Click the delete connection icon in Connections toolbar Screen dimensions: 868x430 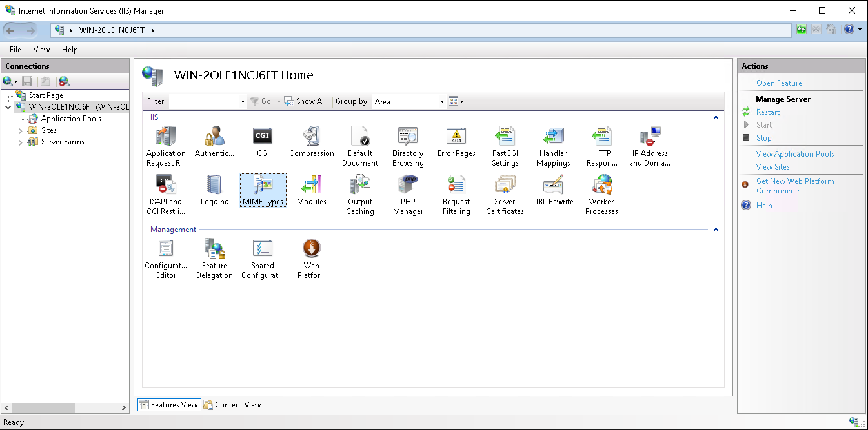(x=63, y=81)
